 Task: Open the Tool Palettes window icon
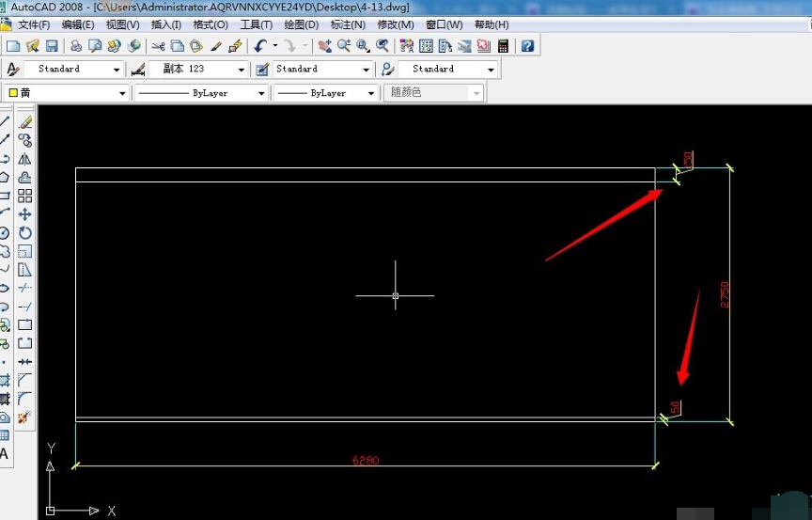445,46
